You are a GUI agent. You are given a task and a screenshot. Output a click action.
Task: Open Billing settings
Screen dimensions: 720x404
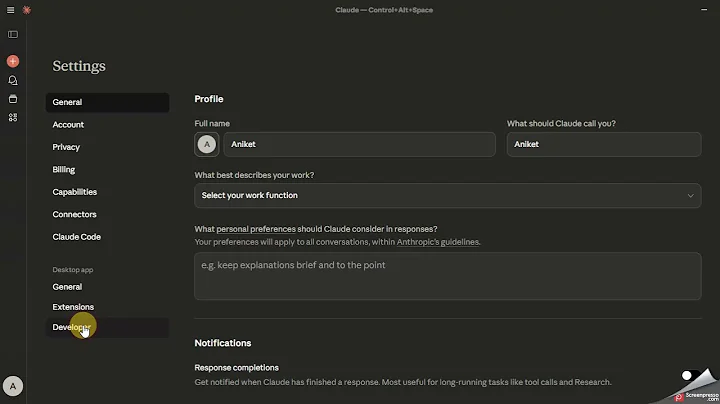coord(63,170)
